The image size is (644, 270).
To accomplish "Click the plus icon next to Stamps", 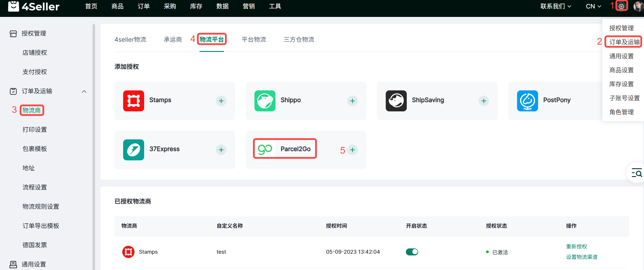I will (221, 101).
